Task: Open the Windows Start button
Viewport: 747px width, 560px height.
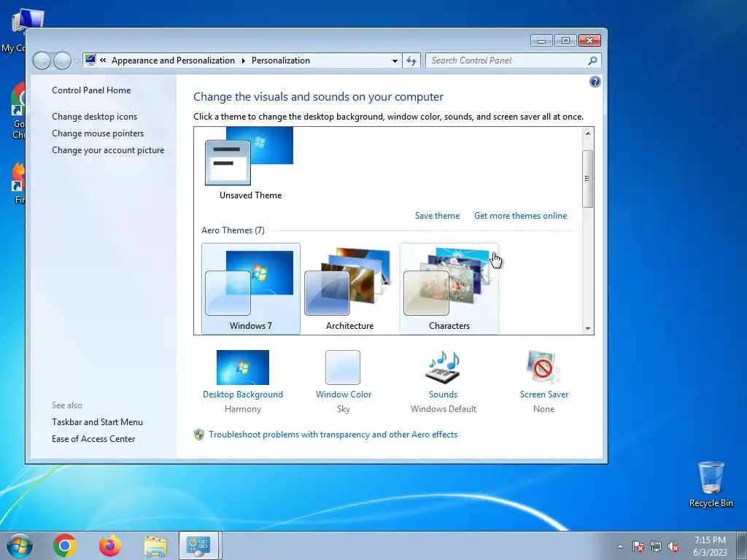Action: 20,545
